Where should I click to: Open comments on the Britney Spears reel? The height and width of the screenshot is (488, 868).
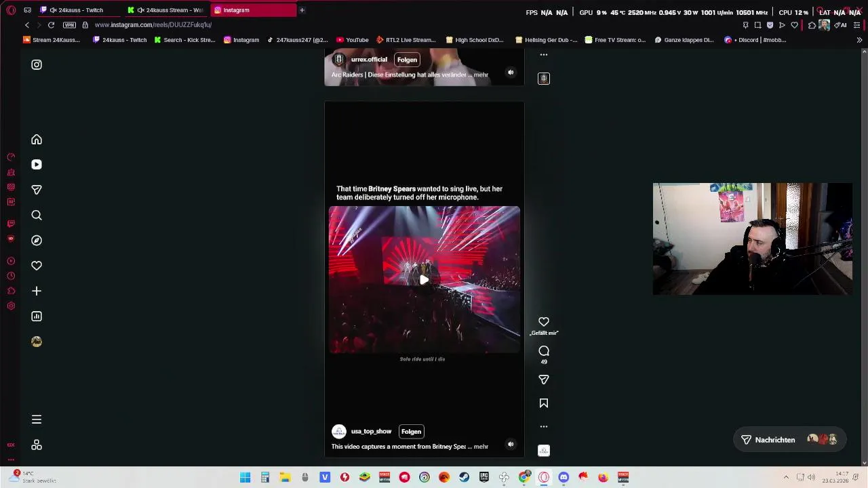click(x=544, y=351)
